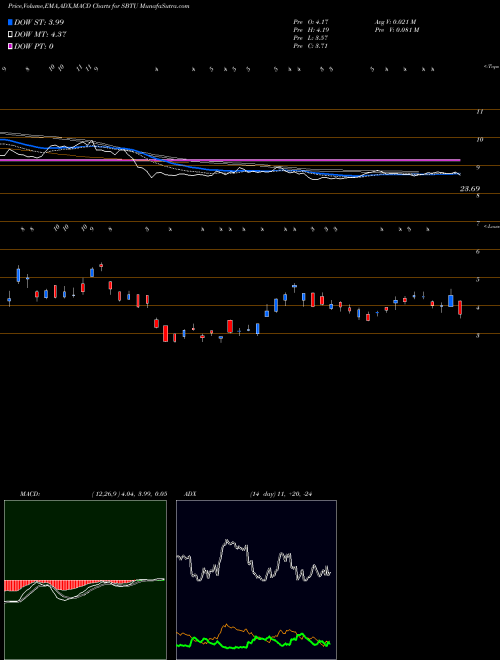Click the price axis label 11
The height and width of the screenshot is (660, 500).
[479, 112]
